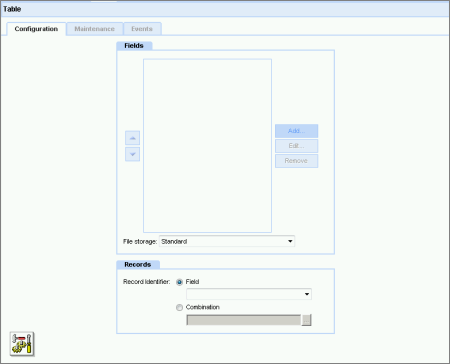Click the Add... button
450x364 pixels.
pos(296,131)
